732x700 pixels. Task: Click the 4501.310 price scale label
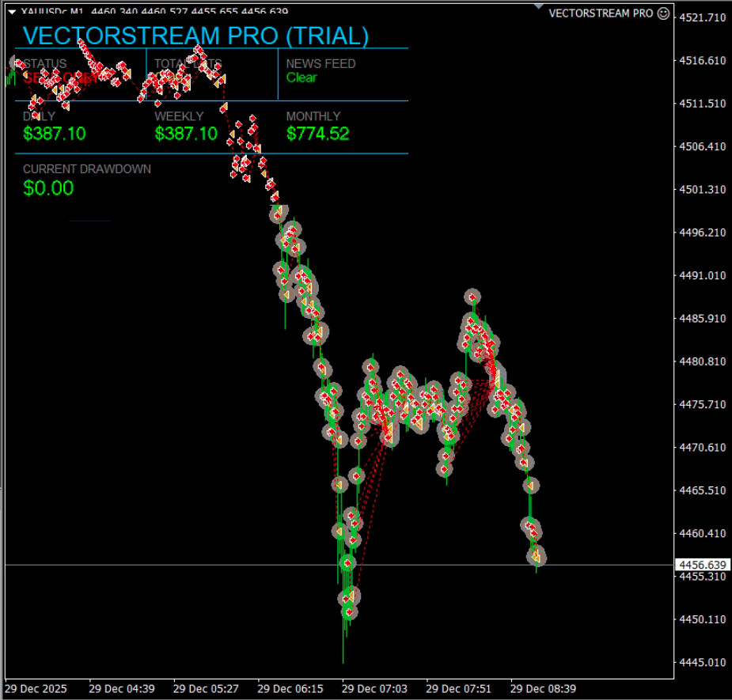703,190
